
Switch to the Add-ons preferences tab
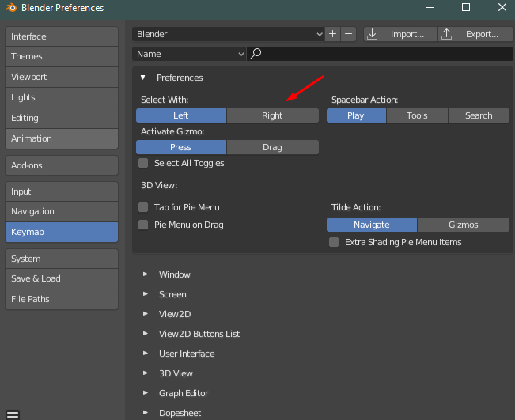coord(61,165)
